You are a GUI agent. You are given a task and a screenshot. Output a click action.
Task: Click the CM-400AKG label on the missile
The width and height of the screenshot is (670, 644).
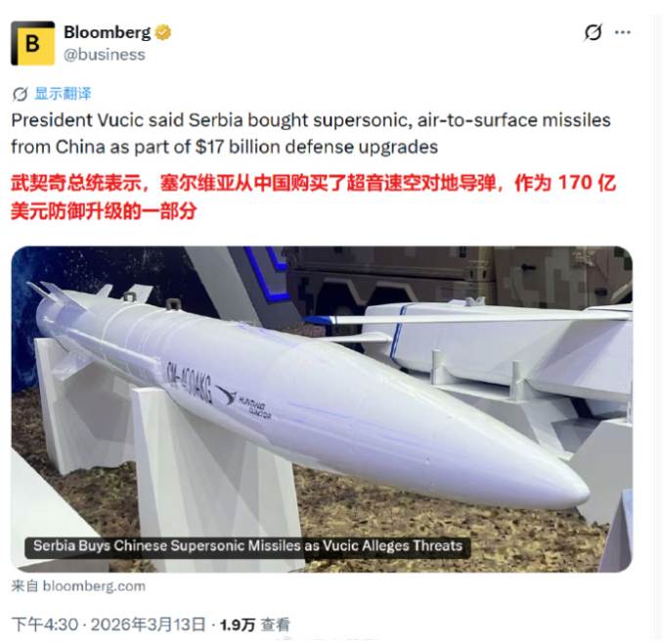click(188, 382)
